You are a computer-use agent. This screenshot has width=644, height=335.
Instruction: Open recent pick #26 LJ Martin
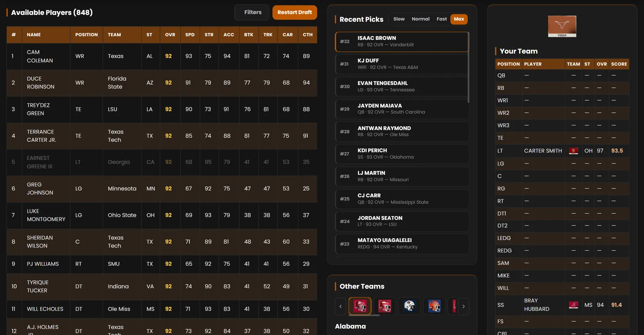tap(402, 176)
